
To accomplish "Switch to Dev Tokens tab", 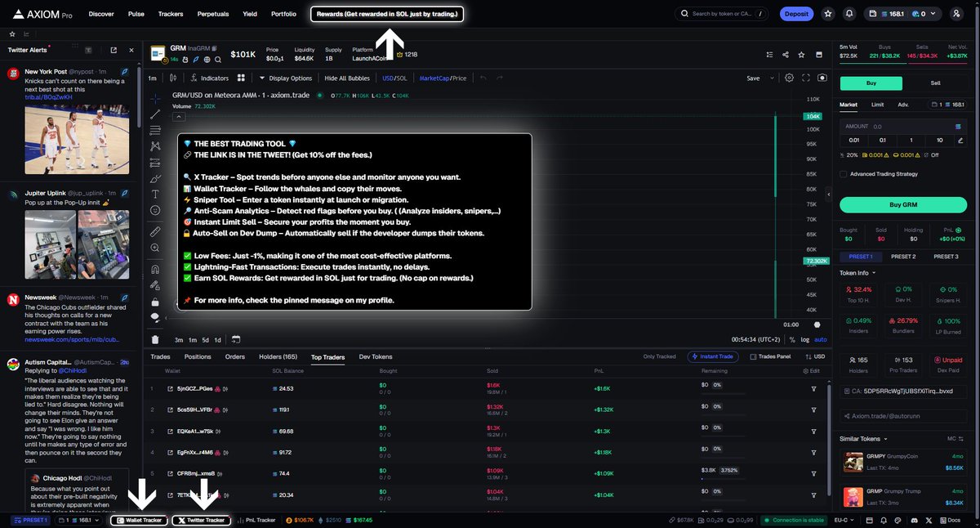I will (x=376, y=357).
